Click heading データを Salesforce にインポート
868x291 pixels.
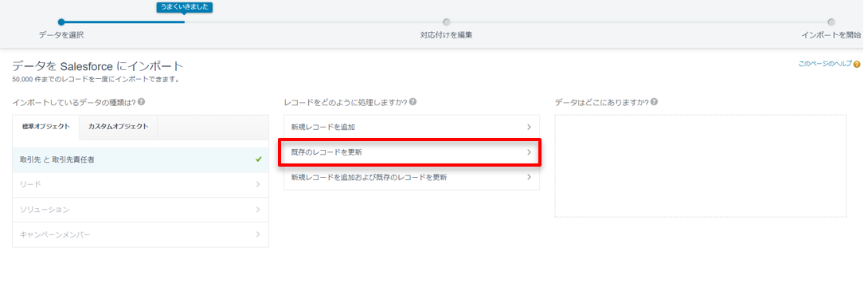[97, 66]
